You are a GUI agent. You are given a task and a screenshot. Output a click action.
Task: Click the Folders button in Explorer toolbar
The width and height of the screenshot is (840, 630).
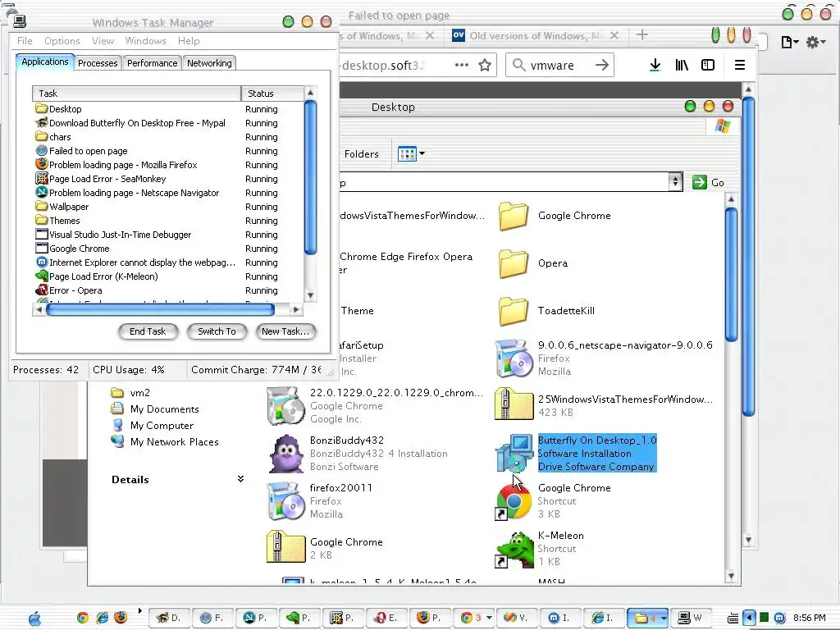pyautogui.click(x=361, y=154)
